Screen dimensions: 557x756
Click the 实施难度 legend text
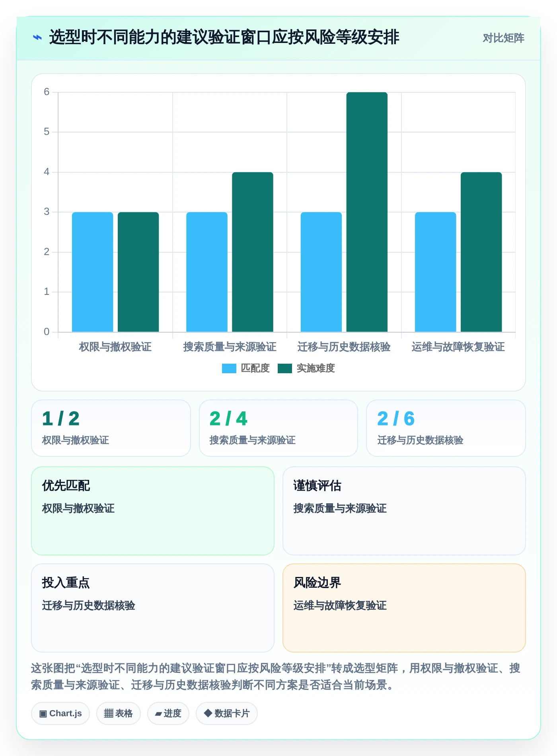(316, 368)
